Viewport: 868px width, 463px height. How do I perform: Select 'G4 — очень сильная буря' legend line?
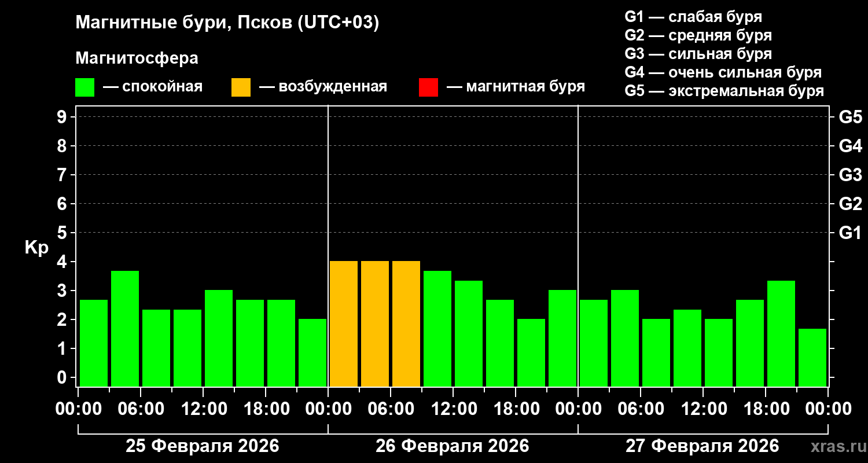pos(723,72)
